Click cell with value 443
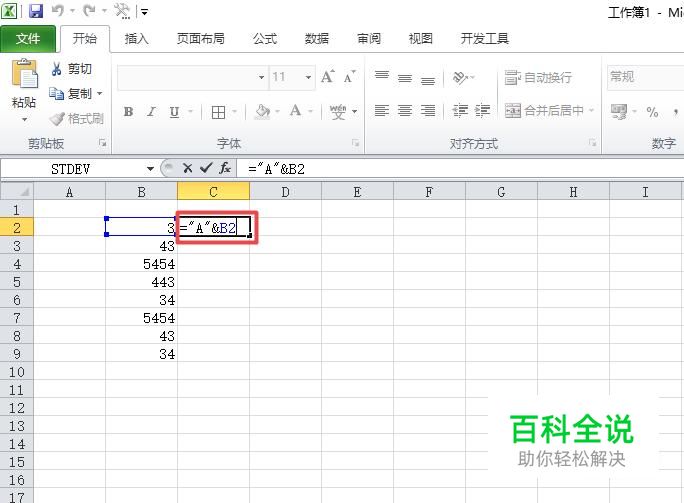The width and height of the screenshot is (684, 503). point(141,282)
